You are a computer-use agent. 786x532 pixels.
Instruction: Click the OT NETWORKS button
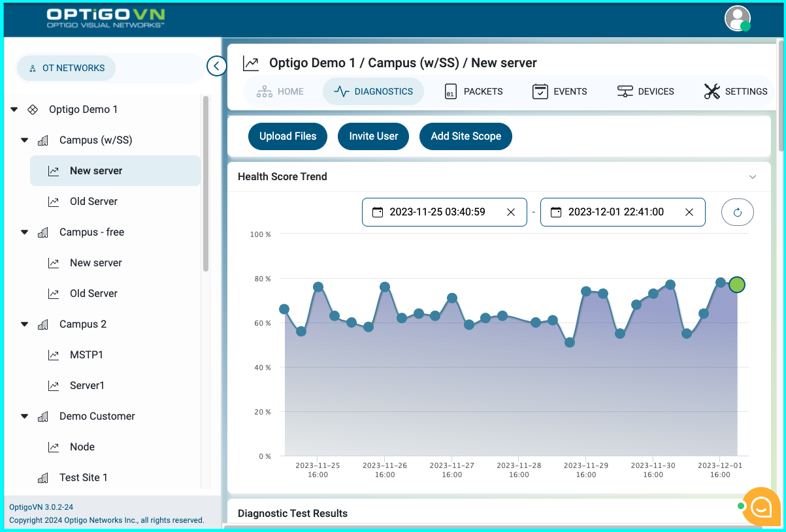tap(66, 68)
